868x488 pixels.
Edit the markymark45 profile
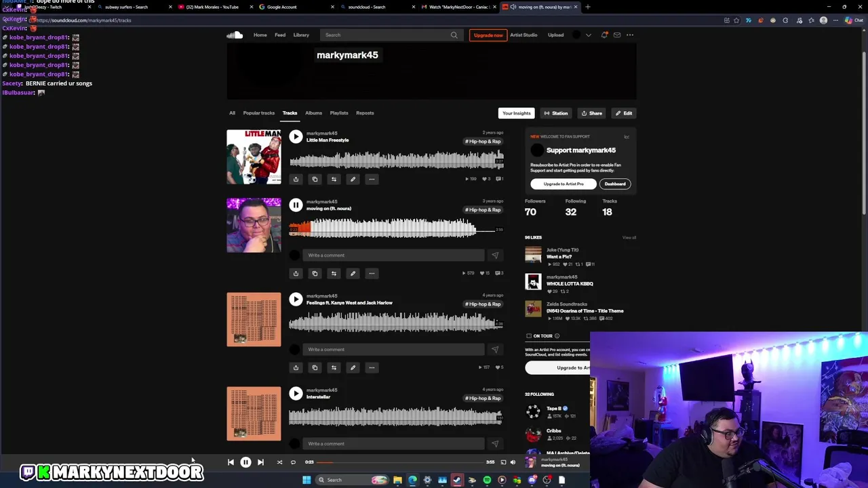623,113
